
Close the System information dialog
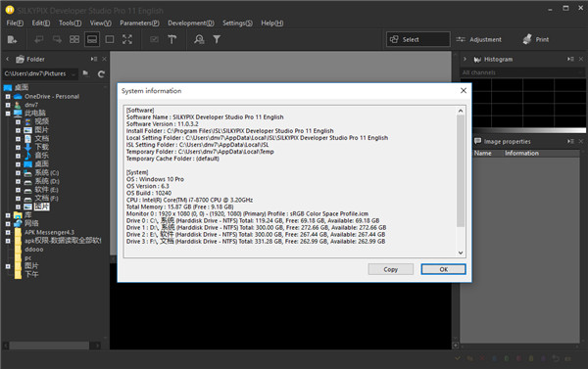click(x=464, y=91)
